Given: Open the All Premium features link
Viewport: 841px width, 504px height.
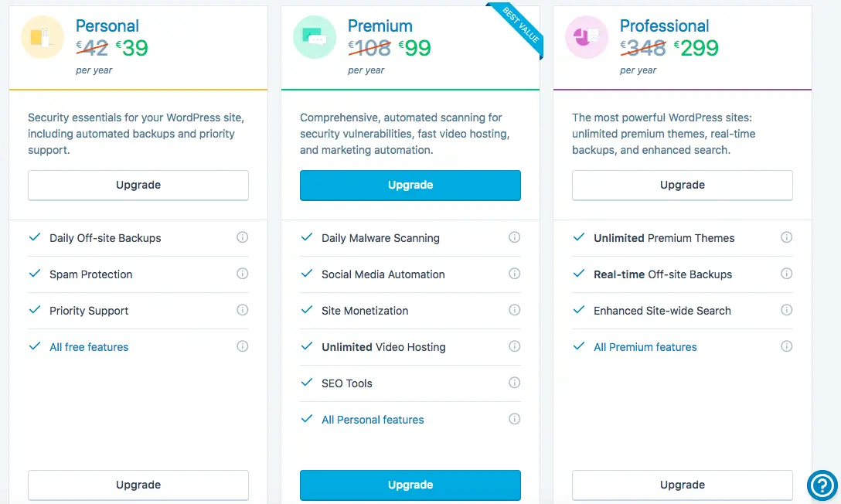Looking at the screenshot, I should [x=645, y=347].
